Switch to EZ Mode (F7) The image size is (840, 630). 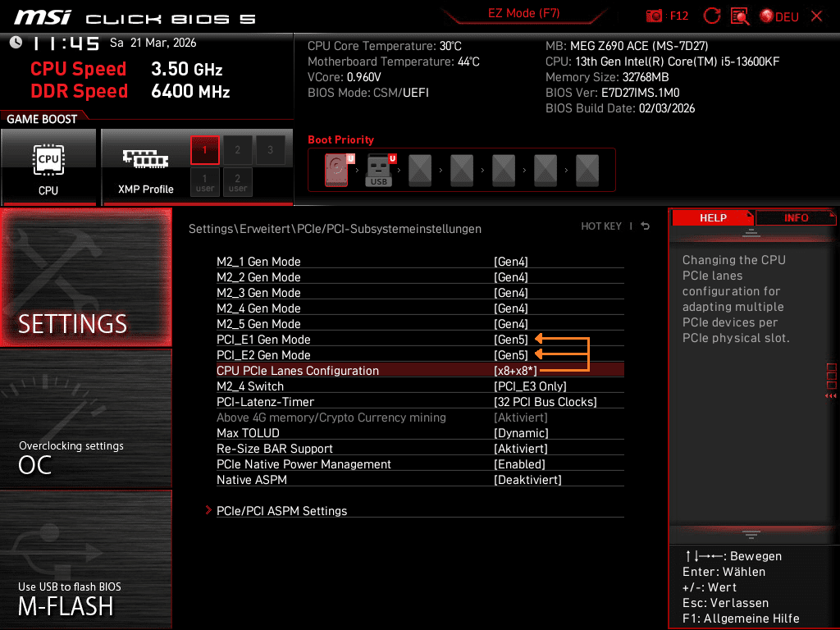(524, 13)
